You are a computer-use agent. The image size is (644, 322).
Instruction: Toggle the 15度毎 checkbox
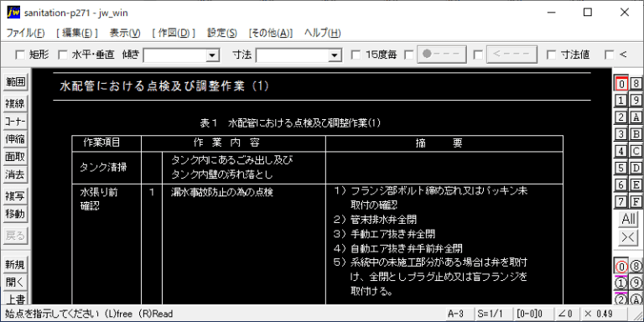coord(356,55)
